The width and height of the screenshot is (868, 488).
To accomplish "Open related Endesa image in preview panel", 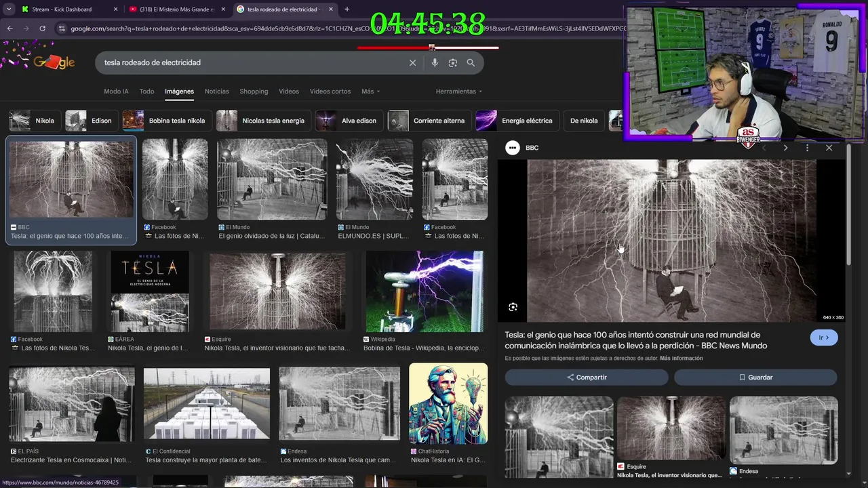I will click(x=783, y=430).
